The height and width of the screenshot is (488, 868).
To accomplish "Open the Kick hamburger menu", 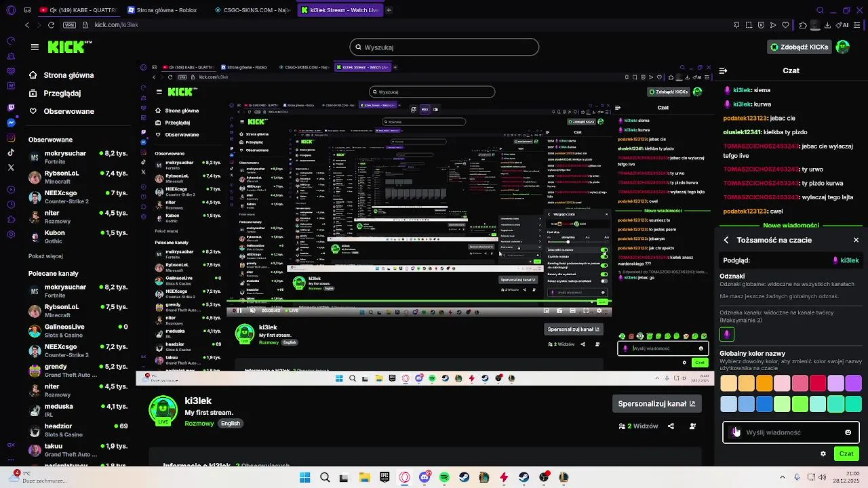I will pos(35,47).
